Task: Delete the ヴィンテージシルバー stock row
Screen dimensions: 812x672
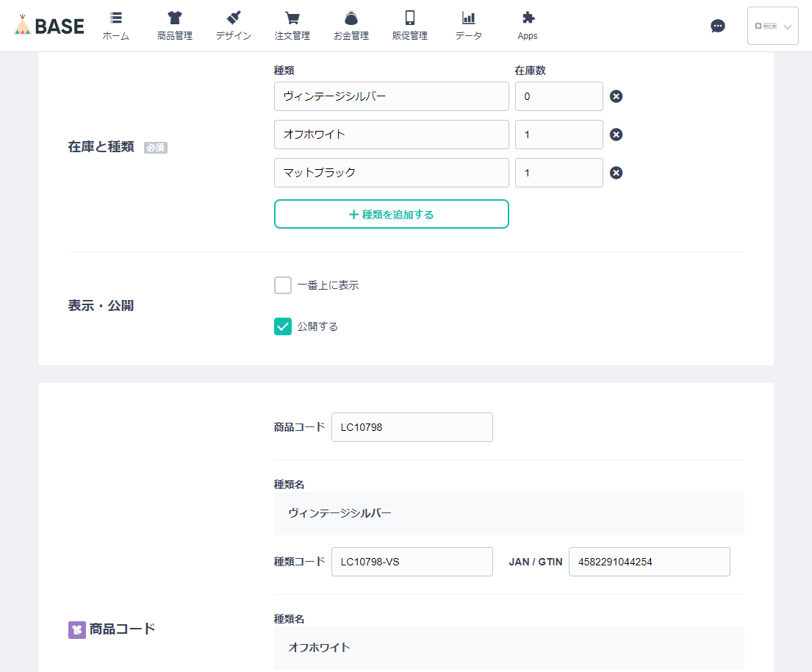Action: point(616,96)
